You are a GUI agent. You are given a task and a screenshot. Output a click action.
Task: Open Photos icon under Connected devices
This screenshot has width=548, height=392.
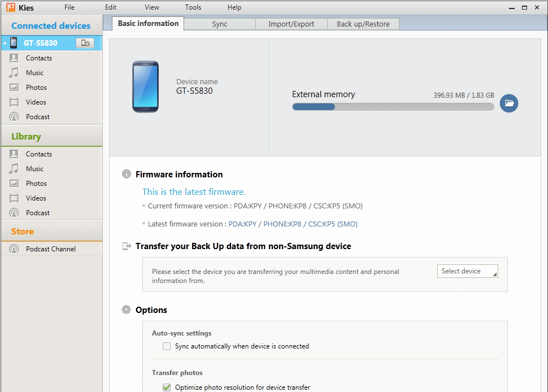tap(14, 88)
